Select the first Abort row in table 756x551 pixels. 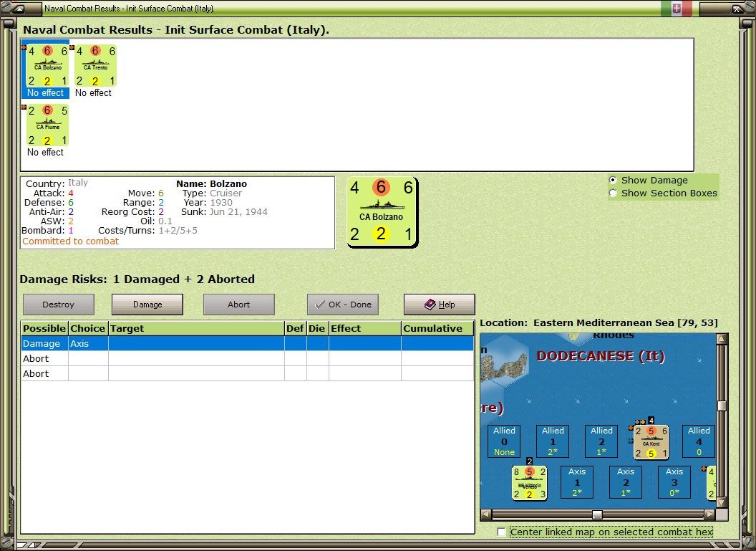tap(247, 358)
